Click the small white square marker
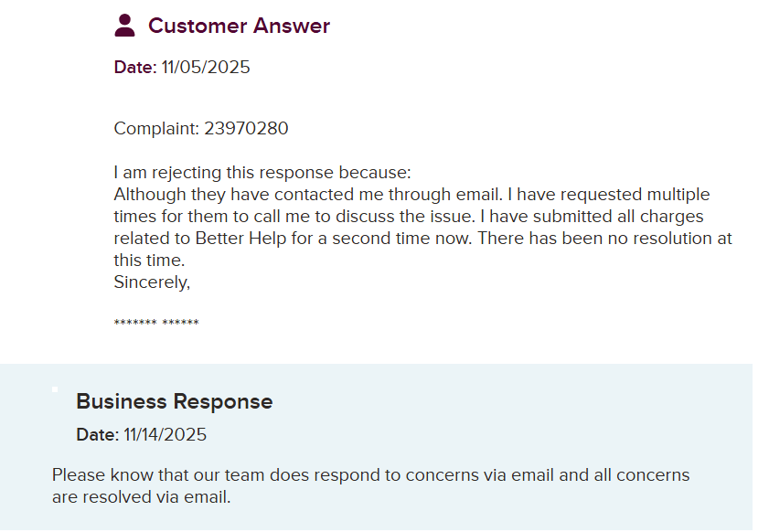769x532 pixels. [x=55, y=389]
